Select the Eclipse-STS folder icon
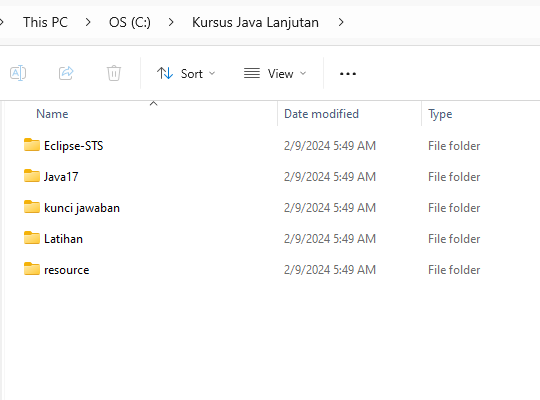This screenshot has width=540, height=400. click(x=32, y=145)
